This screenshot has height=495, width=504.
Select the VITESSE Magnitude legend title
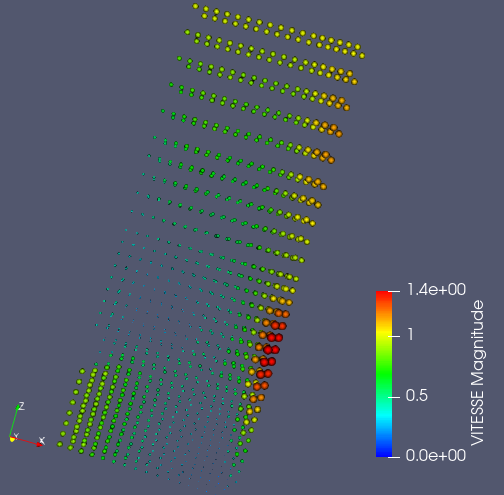(x=477, y=373)
